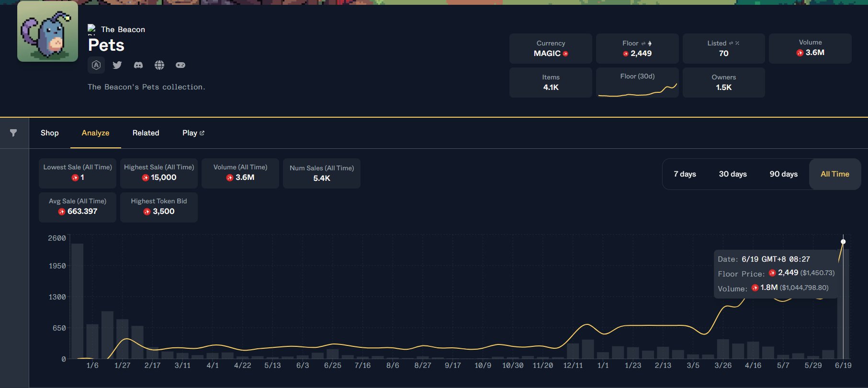Open the collection's Twitter link
868x388 pixels.
pyautogui.click(x=117, y=65)
